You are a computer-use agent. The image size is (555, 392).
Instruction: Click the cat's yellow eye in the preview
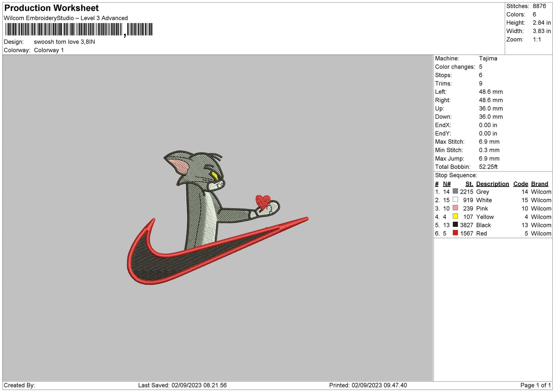click(215, 176)
